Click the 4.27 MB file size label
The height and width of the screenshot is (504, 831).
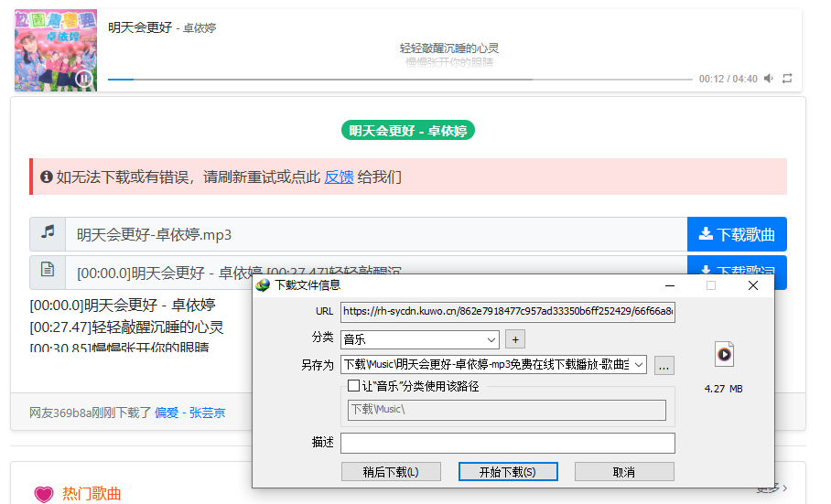tap(723, 389)
